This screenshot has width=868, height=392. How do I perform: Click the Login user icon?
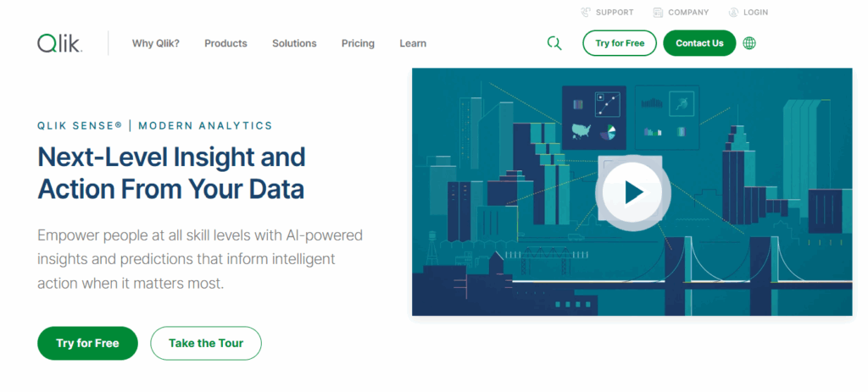click(733, 12)
